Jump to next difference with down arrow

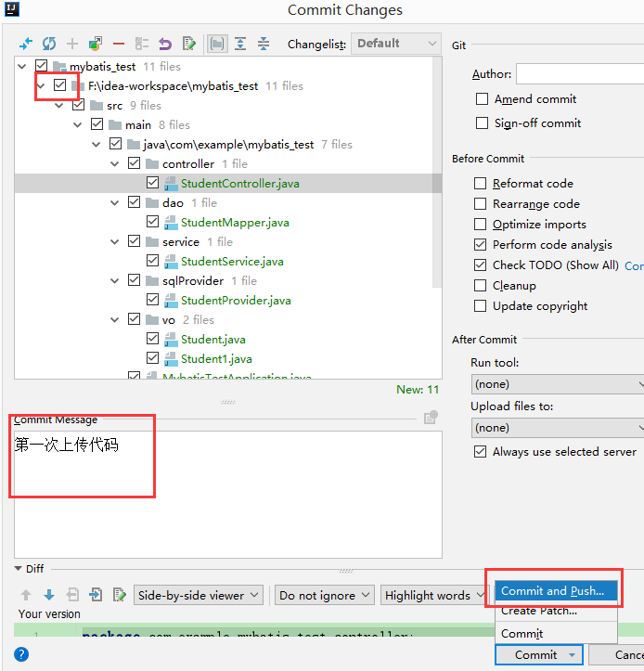pyautogui.click(x=48, y=595)
